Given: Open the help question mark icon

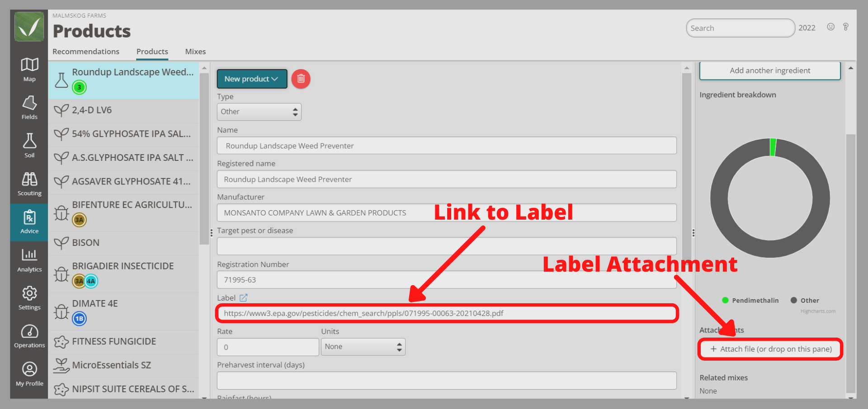Looking at the screenshot, I should (845, 27).
